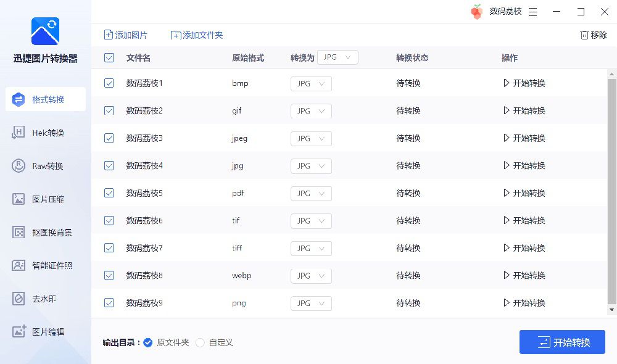Screen dimensions: 617x364
Task: Open the 图片编辑 image editing icon
Action: pos(19,331)
